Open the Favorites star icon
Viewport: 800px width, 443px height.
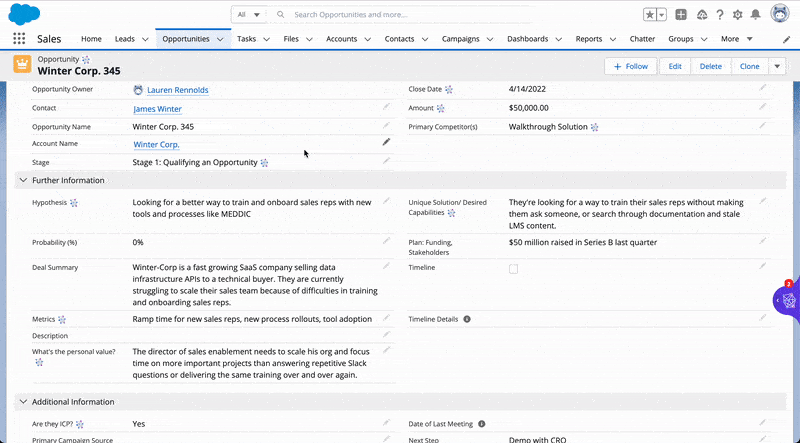tap(649, 15)
